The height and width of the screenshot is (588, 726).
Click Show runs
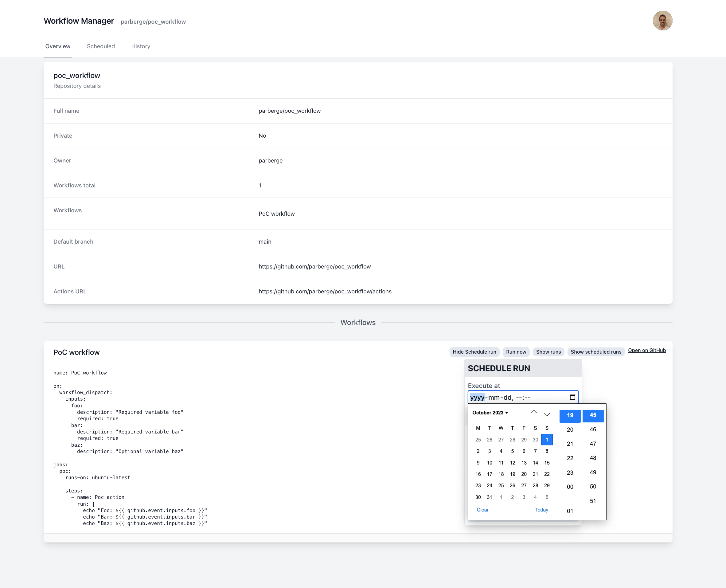[548, 352]
